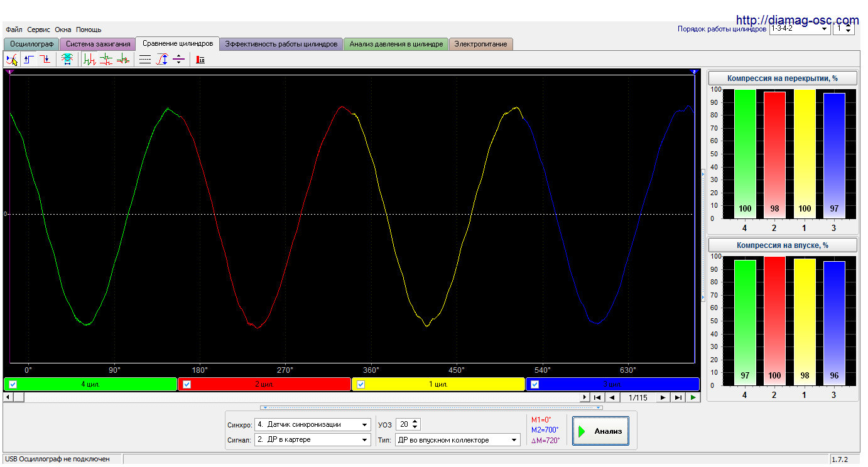This screenshot has width=868, height=467.
Task: Increment the first cylinder number spinner
Action: click(849, 26)
